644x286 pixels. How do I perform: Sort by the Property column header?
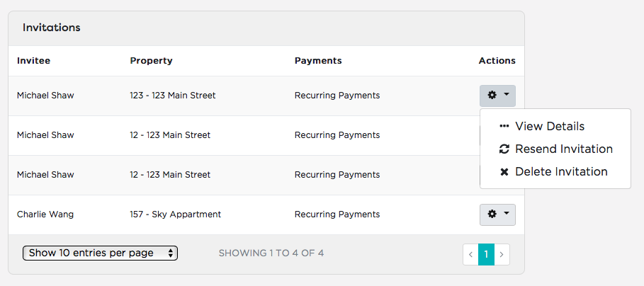pyautogui.click(x=151, y=61)
